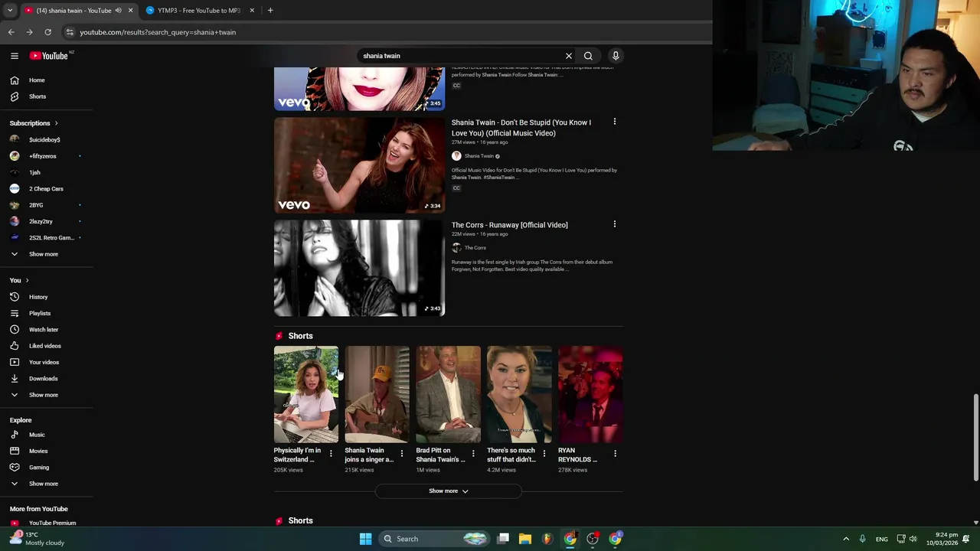The height and width of the screenshot is (551, 980).
Task: Open the weather widget in taskbar
Action: click(38, 539)
